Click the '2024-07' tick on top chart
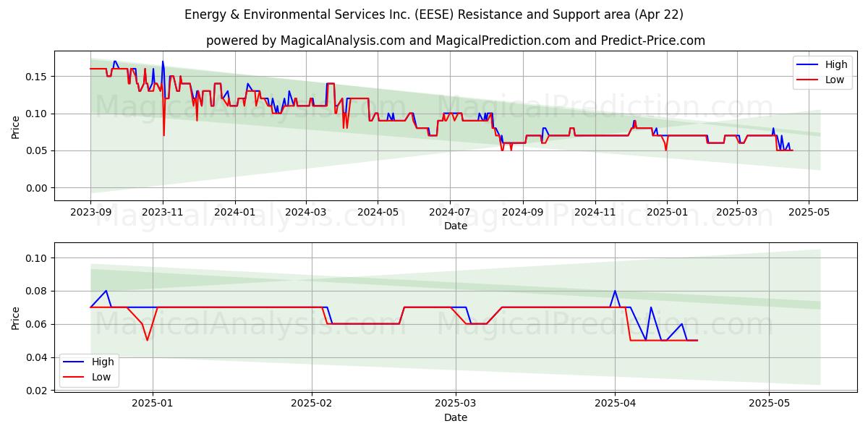Screen dimensions: 868x434 click(450, 213)
